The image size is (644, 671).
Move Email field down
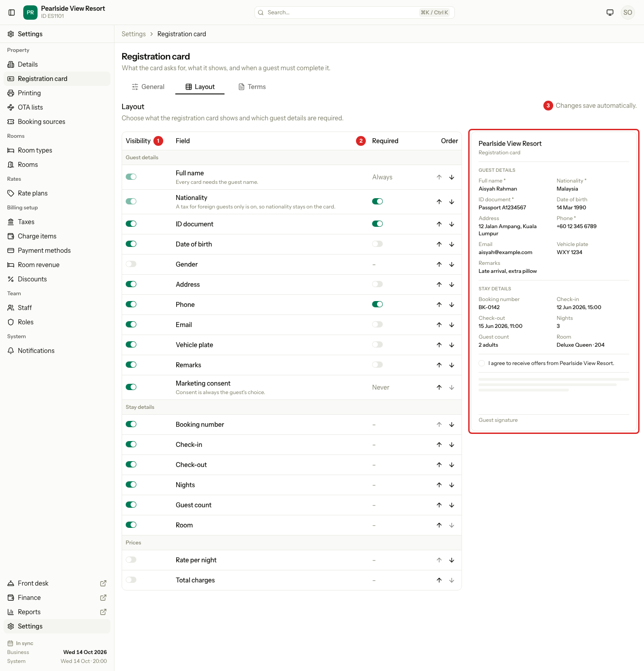(x=452, y=325)
